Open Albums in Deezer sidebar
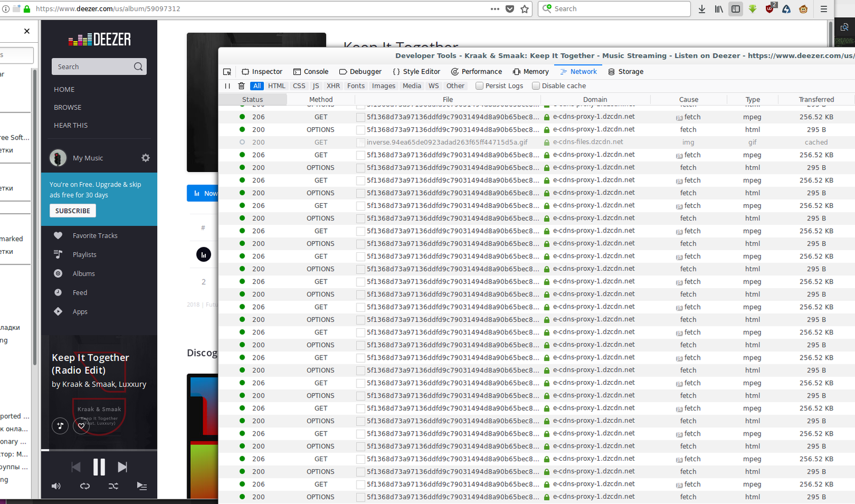This screenshot has height=504, width=855. (84, 274)
